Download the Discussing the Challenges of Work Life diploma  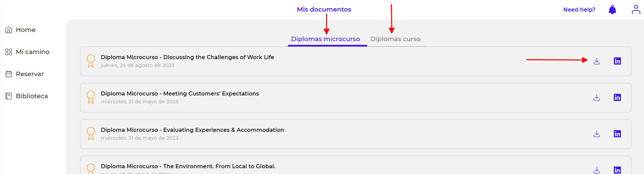[596, 61]
